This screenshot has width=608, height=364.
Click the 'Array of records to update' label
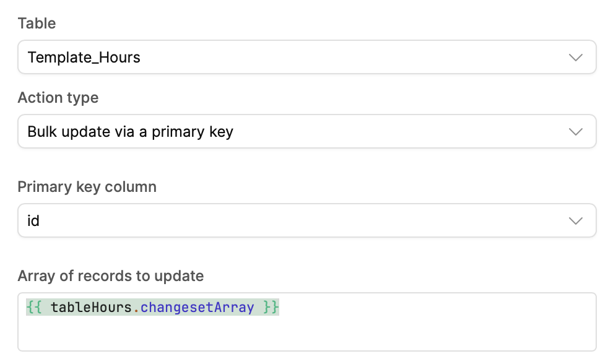point(111,275)
